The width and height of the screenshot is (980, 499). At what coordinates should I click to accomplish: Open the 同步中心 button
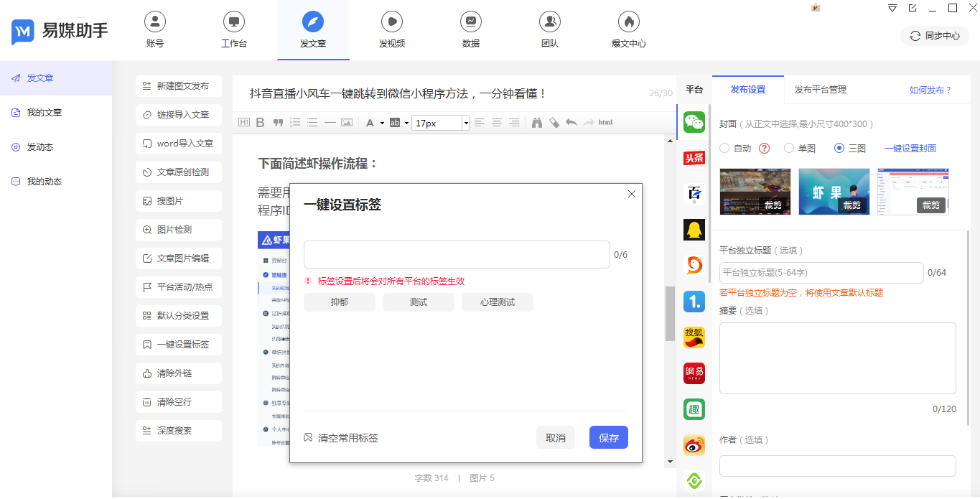(x=935, y=36)
